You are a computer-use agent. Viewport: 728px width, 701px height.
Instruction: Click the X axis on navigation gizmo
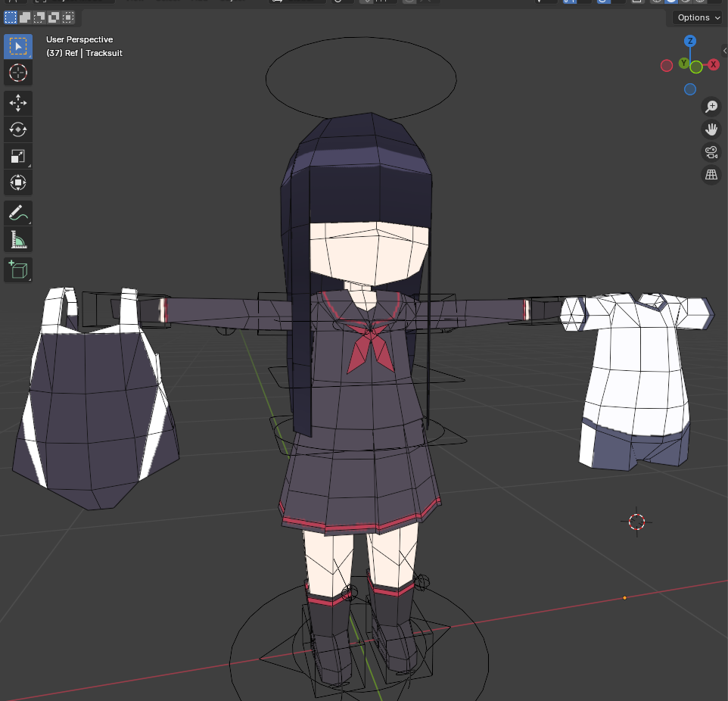click(714, 64)
